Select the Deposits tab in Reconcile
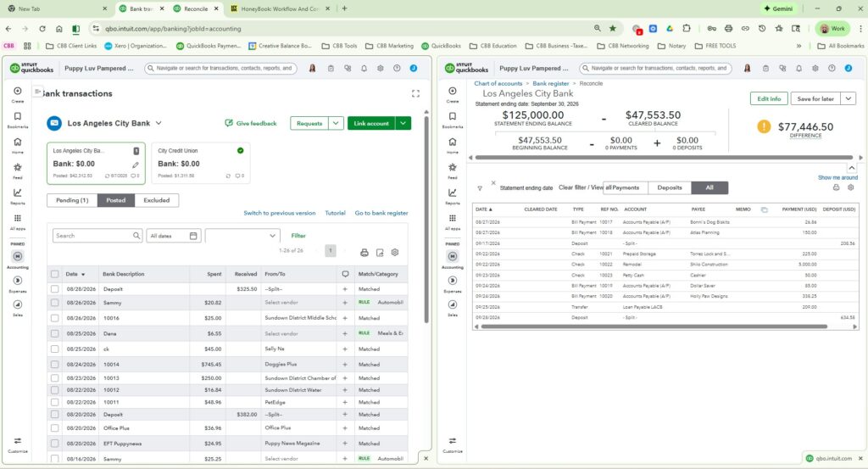 [x=670, y=188]
